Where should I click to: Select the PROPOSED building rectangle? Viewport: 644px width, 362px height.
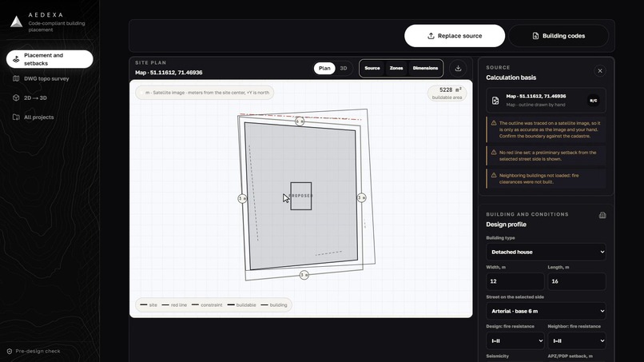[x=301, y=196]
